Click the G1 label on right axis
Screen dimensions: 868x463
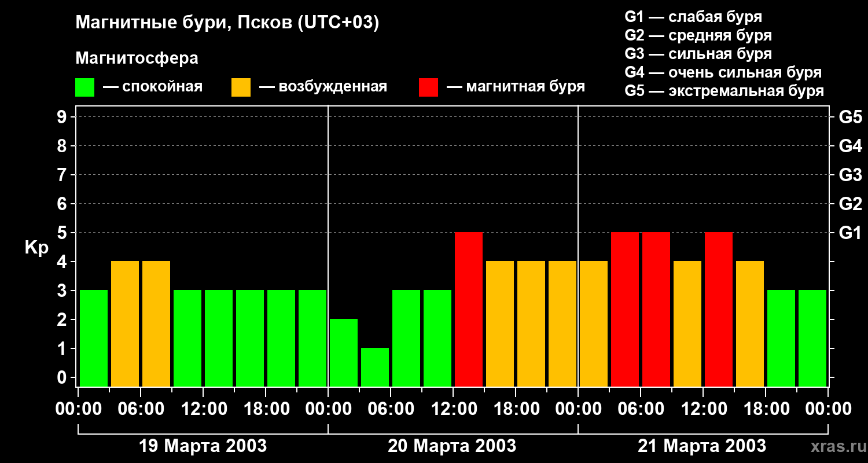(850, 233)
